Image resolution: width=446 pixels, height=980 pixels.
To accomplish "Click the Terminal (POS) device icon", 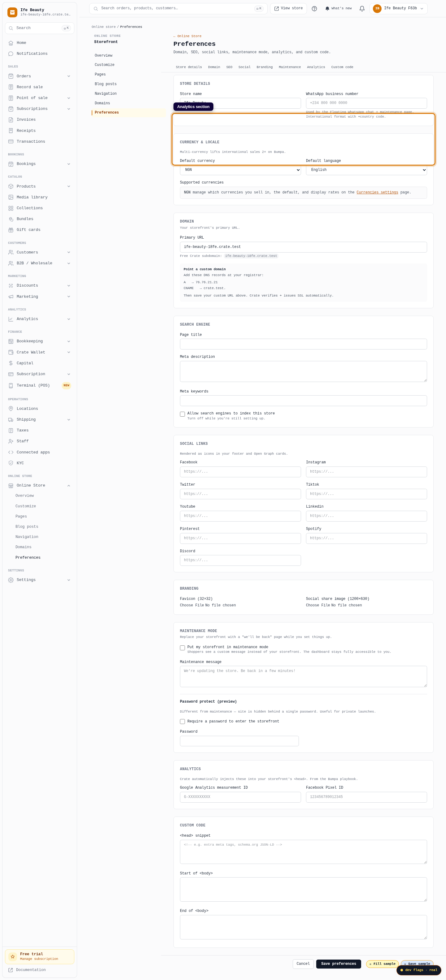I will click(11, 385).
